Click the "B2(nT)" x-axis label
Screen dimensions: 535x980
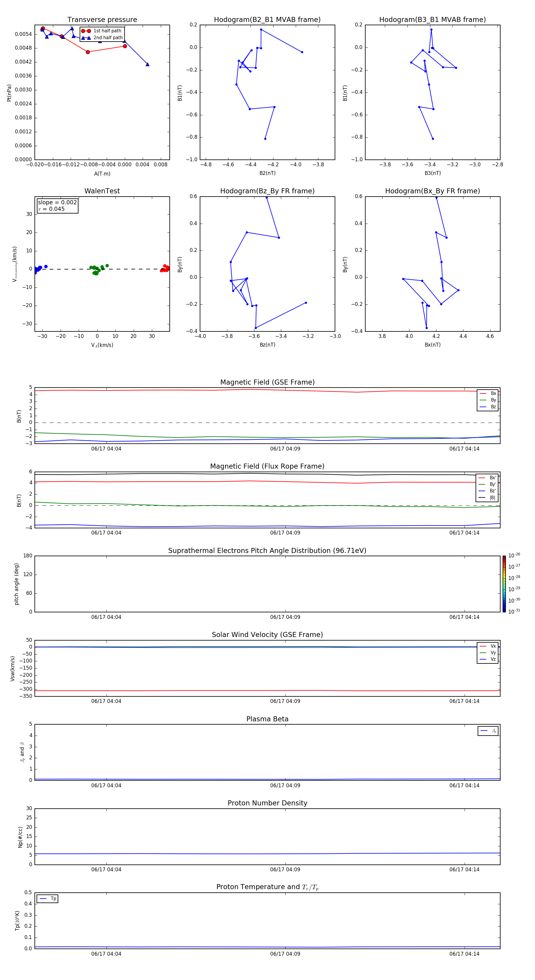267,173
